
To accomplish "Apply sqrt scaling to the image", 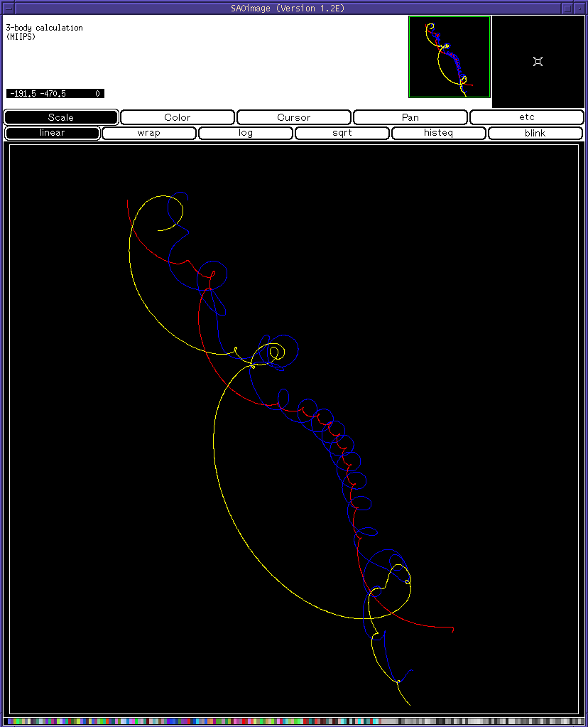I will [342, 133].
